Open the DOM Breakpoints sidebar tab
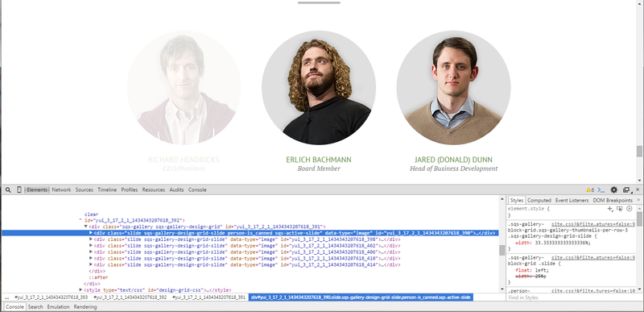Image resolution: width=644 pixels, height=312 pixels. click(613, 200)
